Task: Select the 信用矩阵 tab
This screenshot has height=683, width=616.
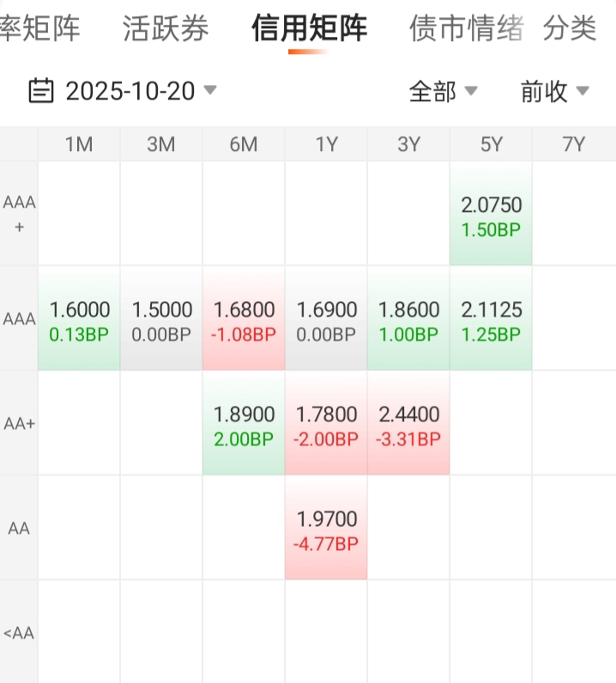Action: pyautogui.click(x=309, y=29)
